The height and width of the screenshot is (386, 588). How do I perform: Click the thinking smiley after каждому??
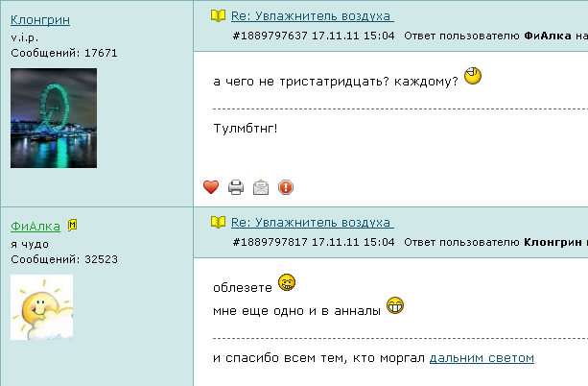pos(473,76)
